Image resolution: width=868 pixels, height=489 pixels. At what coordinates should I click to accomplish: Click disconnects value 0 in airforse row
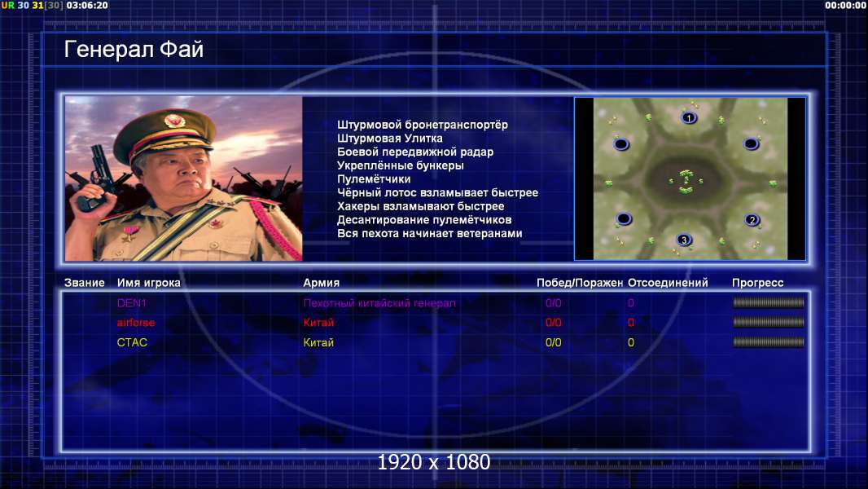tap(630, 322)
